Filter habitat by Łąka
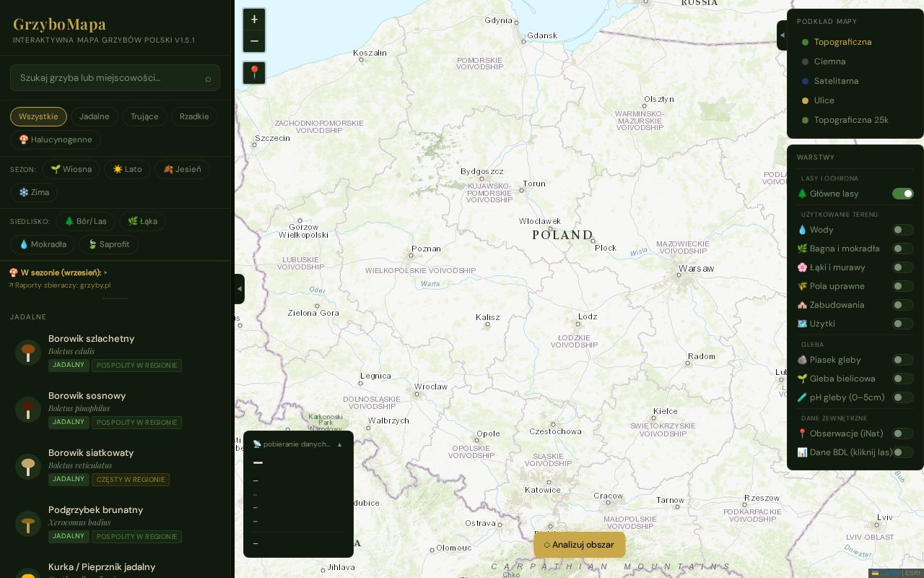924x578 pixels. point(142,221)
